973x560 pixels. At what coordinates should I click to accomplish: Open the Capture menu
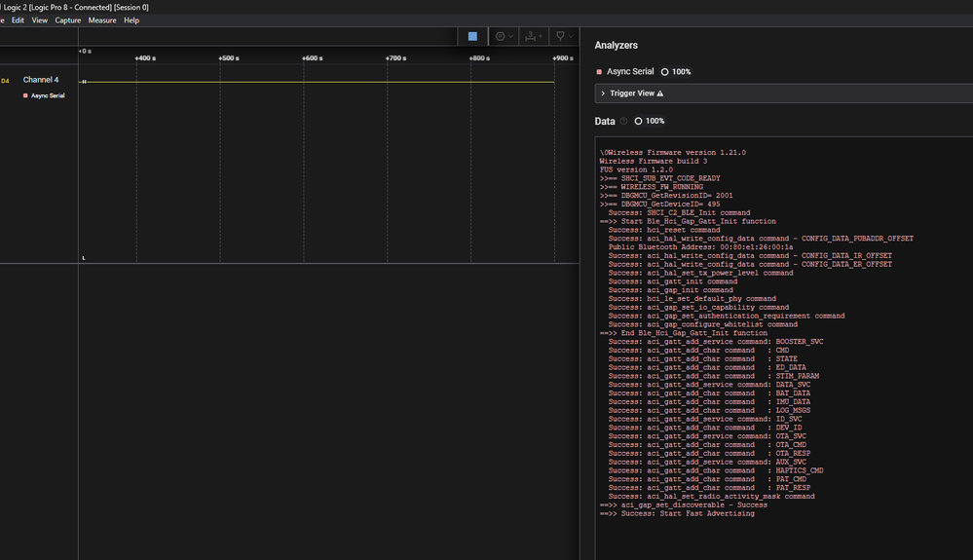67,19
